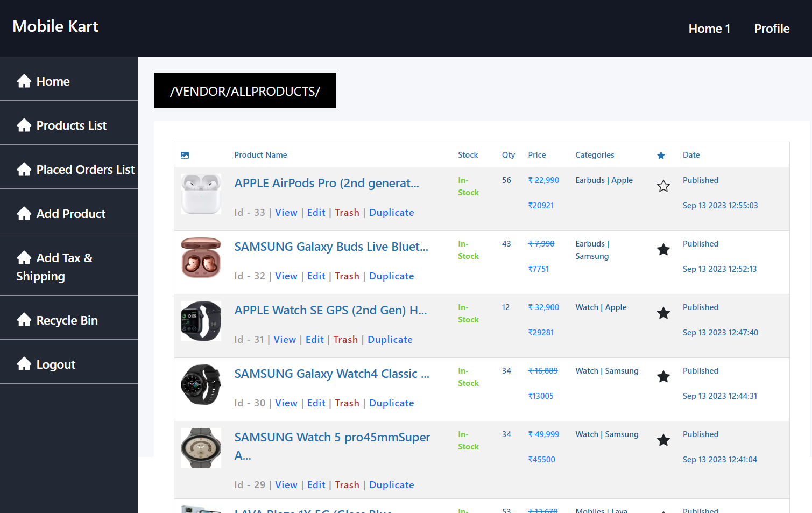Click the Mobile Kart brand title
The image size is (812, 513).
(x=55, y=26)
